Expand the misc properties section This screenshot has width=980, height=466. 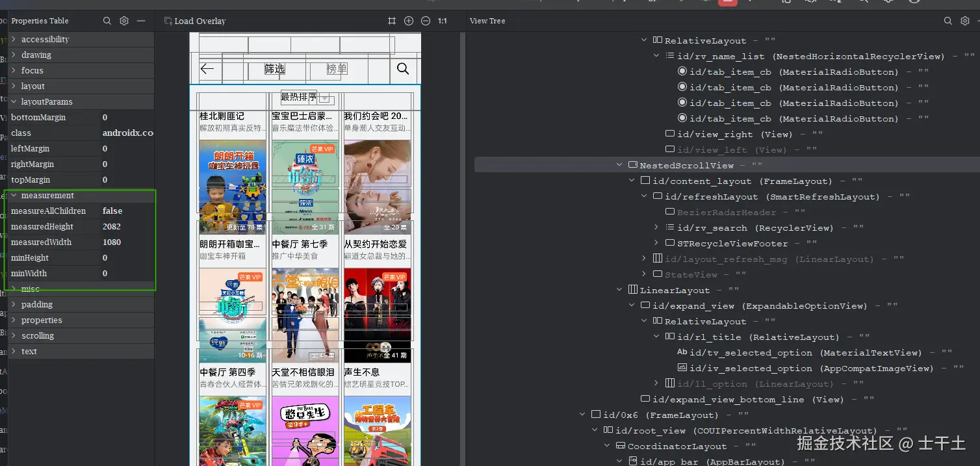14,289
